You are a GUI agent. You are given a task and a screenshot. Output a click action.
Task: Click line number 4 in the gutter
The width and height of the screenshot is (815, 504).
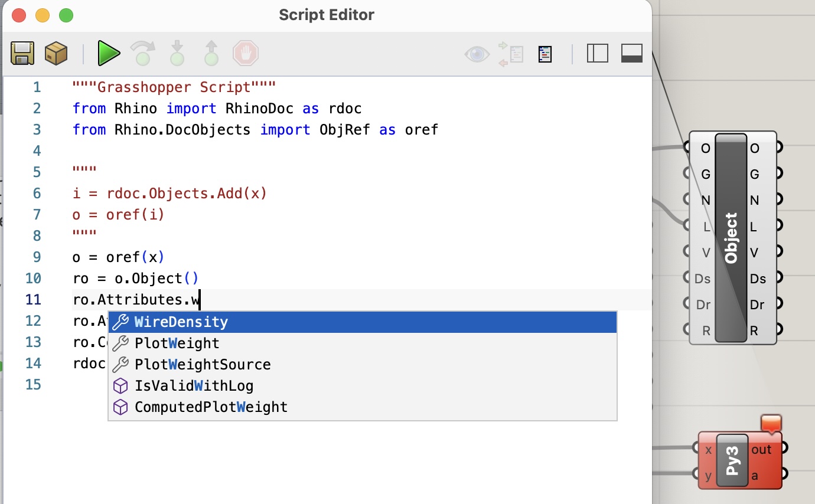pos(37,151)
